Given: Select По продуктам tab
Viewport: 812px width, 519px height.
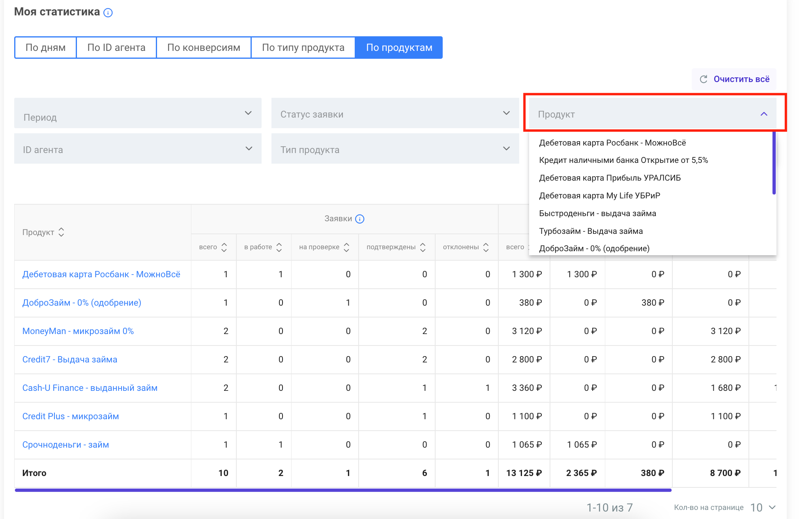Looking at the screenshot, I should click(399, 48).
